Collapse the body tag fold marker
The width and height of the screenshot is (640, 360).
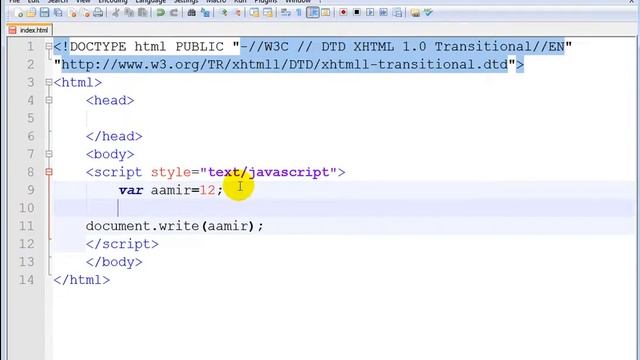(x=49, y=154)
